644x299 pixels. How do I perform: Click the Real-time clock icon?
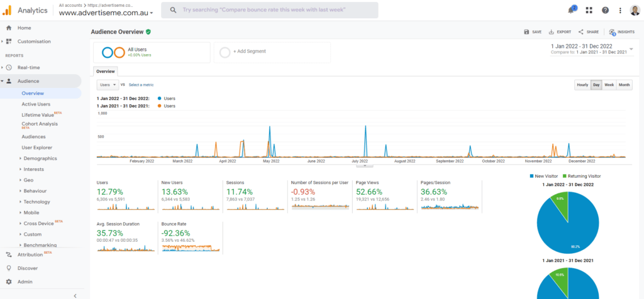[9, 67]
